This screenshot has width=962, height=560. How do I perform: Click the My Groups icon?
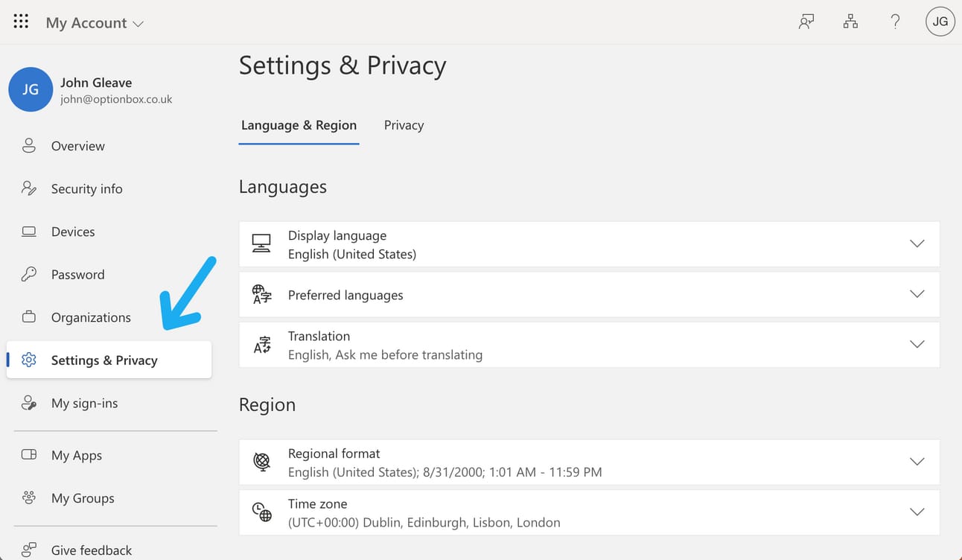pyautogui.click(x=29, y=497)
